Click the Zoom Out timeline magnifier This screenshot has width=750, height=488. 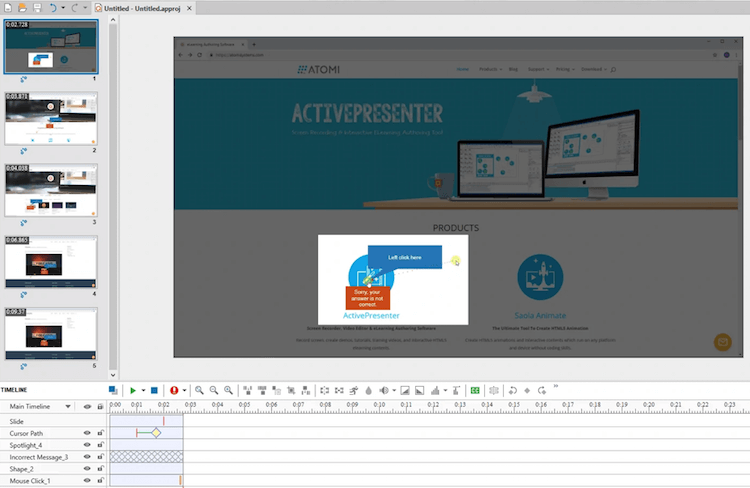pos(214,390)
